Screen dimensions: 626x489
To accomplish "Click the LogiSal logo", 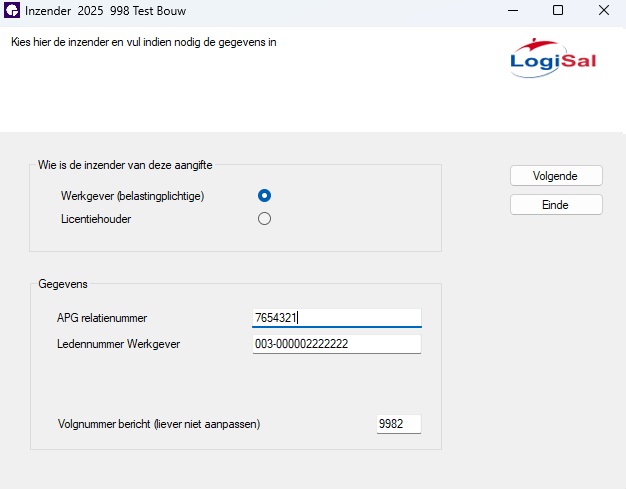I will tap(553, 58).
